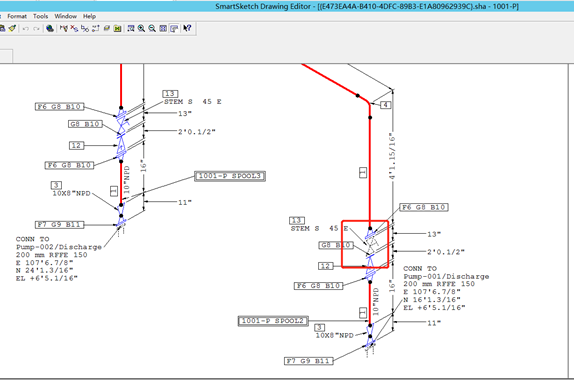Toggle the highlighted Pan view toolbar button

point(174,28)
